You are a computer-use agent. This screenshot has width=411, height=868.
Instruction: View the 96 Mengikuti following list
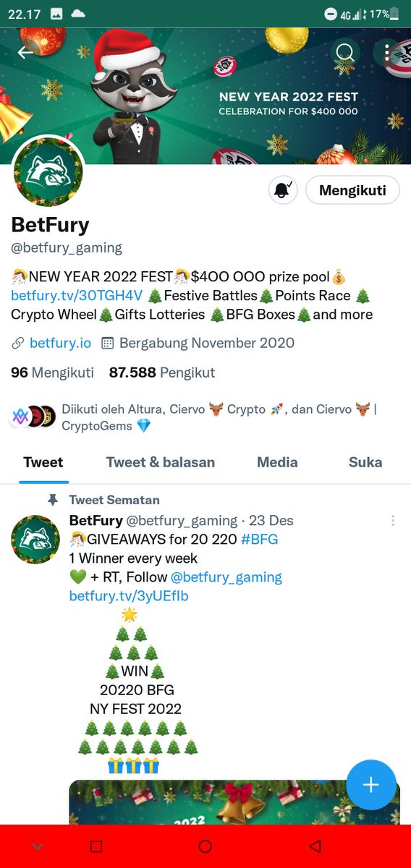(52, 373)
